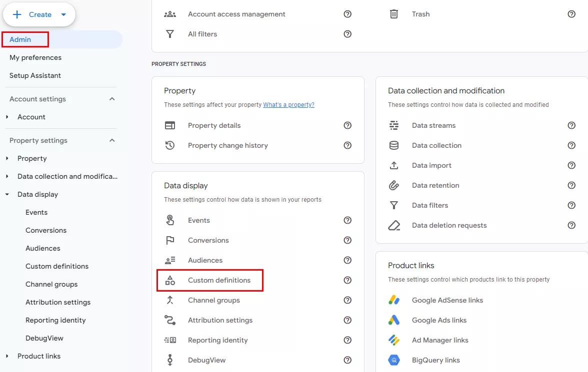
Task: Collapse the Account settings section chevron
Action: coord(112,99)
